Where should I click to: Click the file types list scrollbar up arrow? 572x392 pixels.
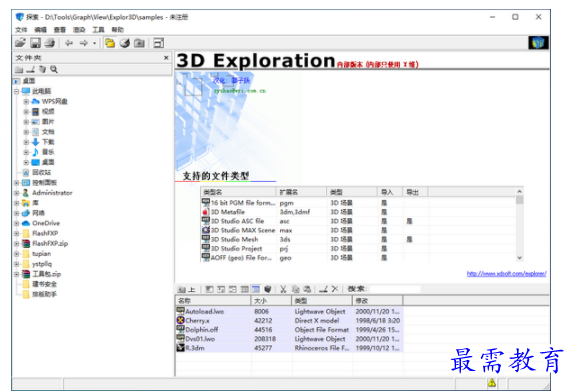519,191
